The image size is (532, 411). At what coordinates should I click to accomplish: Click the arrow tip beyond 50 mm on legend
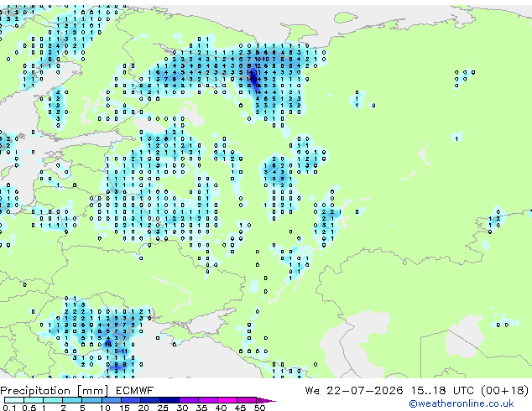click(266, 400)
